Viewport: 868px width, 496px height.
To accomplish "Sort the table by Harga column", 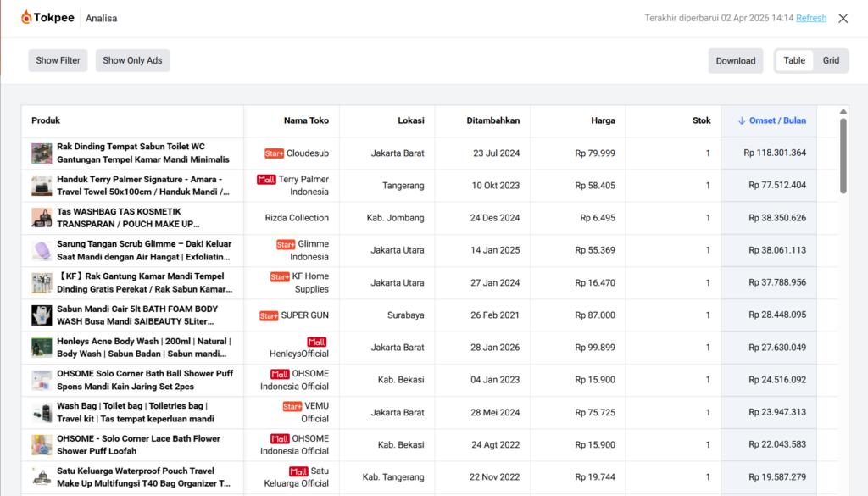I will pyautogui.click(x=603, y=120).
